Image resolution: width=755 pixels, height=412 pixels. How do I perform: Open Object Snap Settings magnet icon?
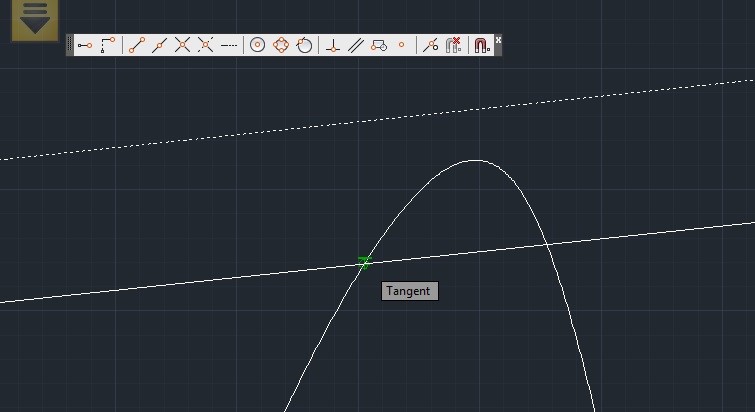click(x=482, y=45)
